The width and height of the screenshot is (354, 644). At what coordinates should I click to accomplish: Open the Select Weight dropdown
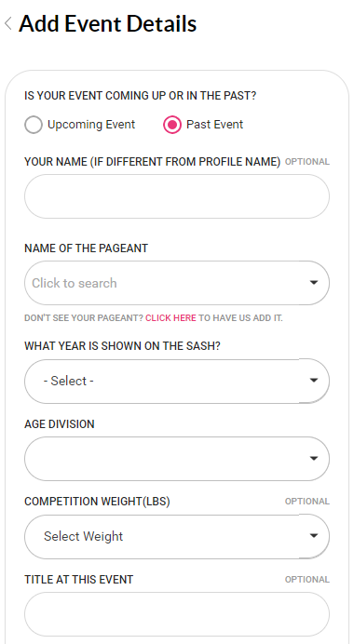click(x=177, y=536)
